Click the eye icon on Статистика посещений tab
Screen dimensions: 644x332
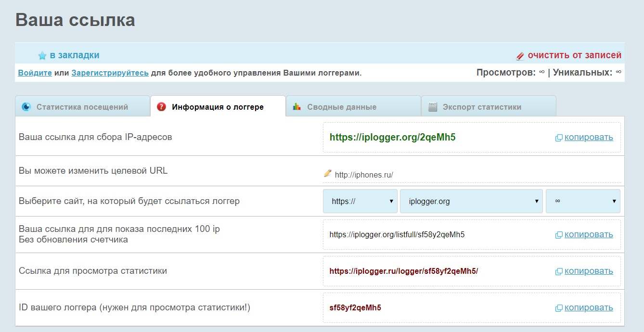click(26, 107)
